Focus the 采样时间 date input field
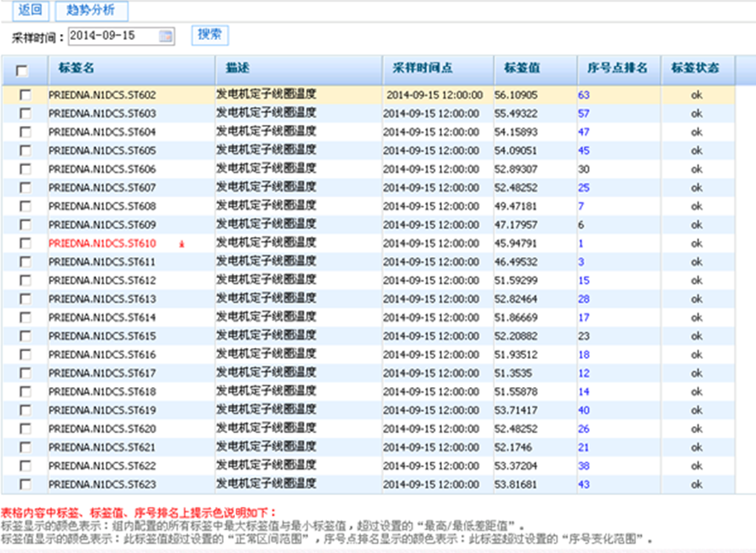 tap(122, 36)
